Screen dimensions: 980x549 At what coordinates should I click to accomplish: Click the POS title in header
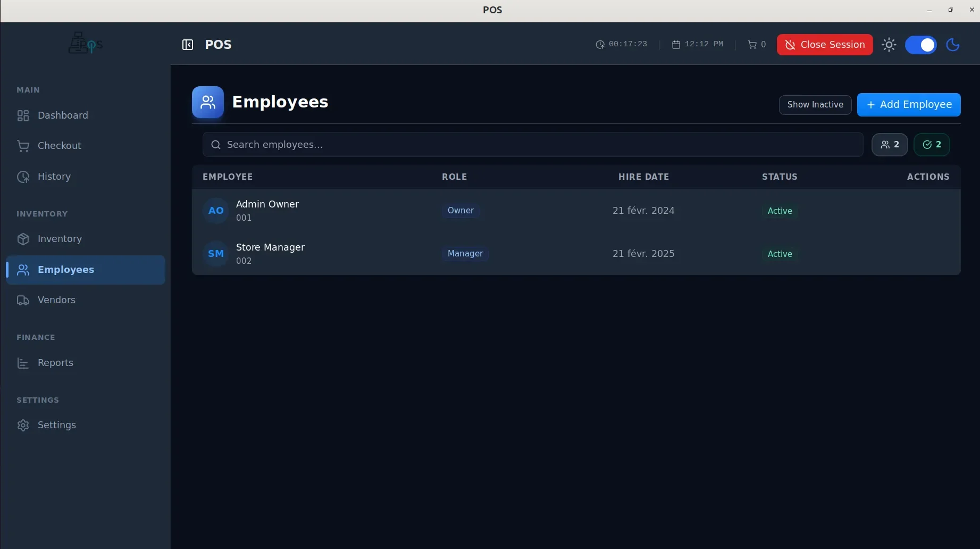click(218, 45)
